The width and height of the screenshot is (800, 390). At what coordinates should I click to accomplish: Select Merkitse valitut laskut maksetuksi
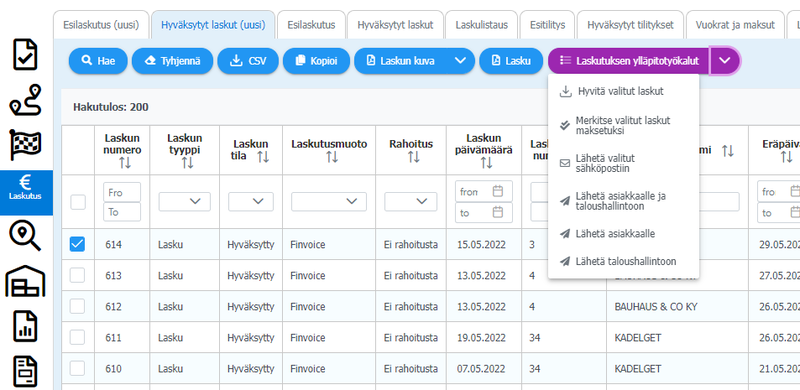tap(623, 126)
